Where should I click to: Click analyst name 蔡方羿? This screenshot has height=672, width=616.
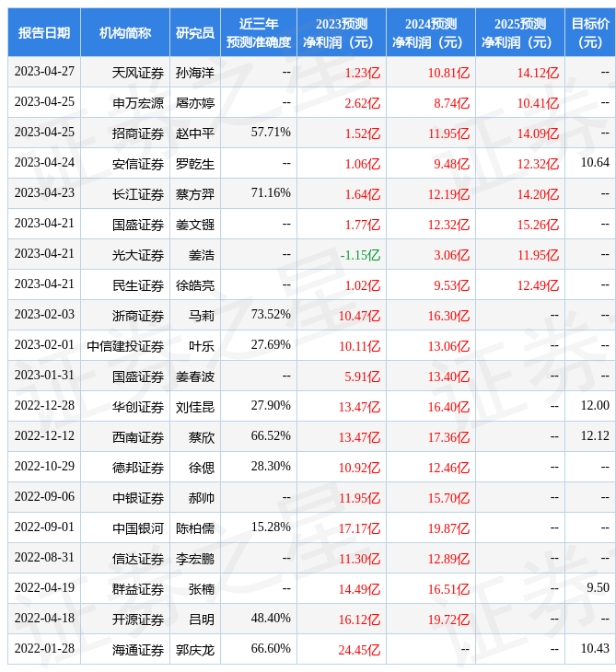(195, 194)
